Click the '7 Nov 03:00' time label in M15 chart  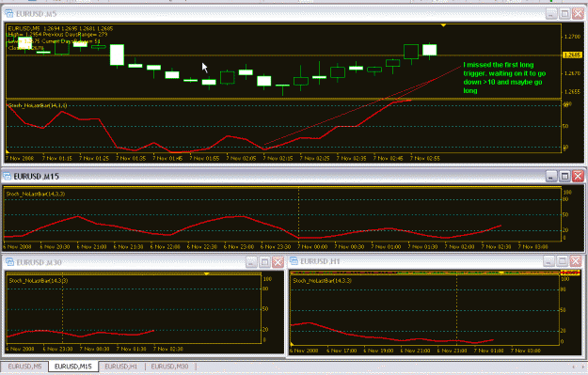533,247
